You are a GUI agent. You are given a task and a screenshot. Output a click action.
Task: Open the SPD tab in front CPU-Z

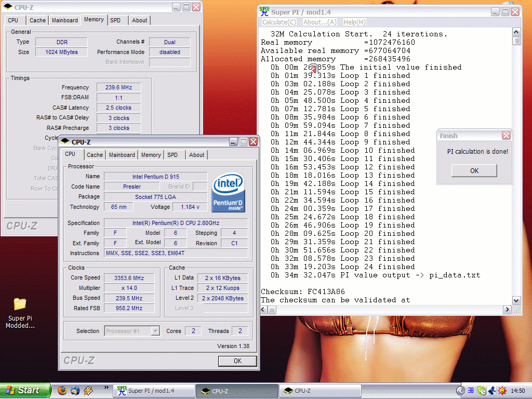172,155
